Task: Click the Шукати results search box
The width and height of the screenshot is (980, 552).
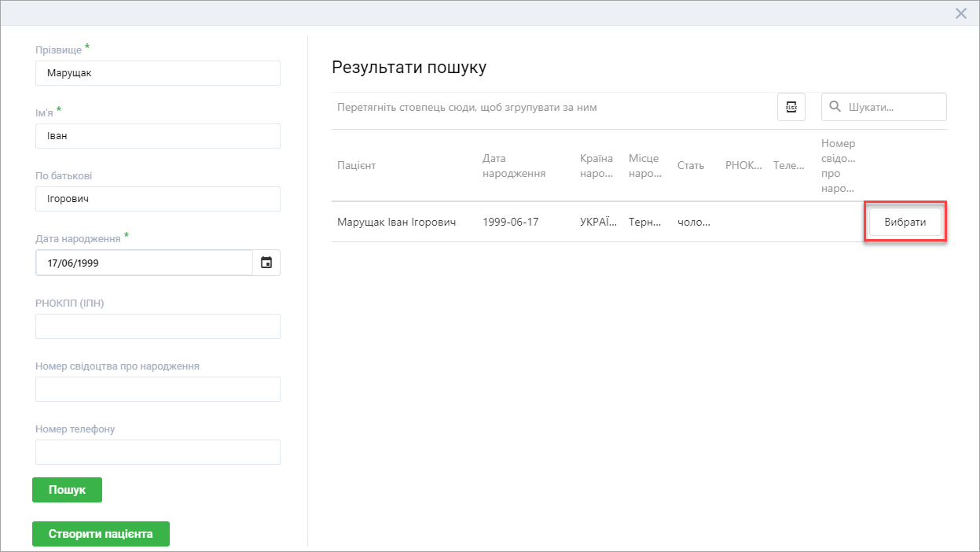Action: coord(884,107)
